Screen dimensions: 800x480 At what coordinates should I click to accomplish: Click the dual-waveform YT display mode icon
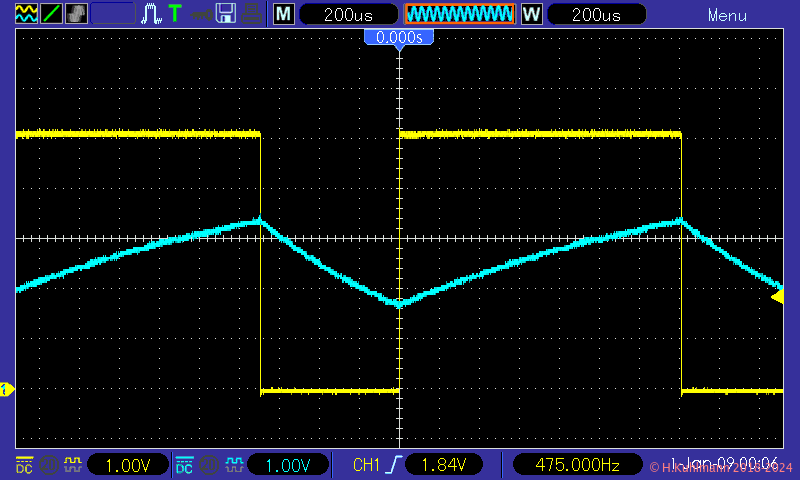pyautogui.click(x=24, y=14)
